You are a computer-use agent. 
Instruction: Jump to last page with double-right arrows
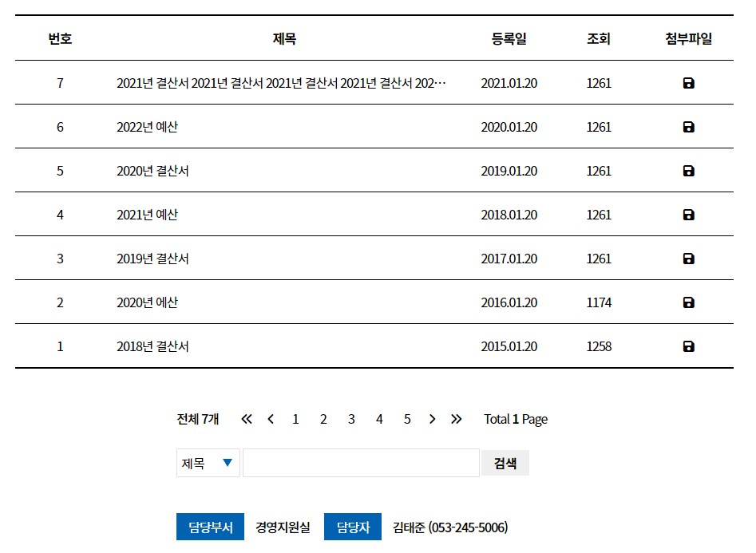coord(456,419)
